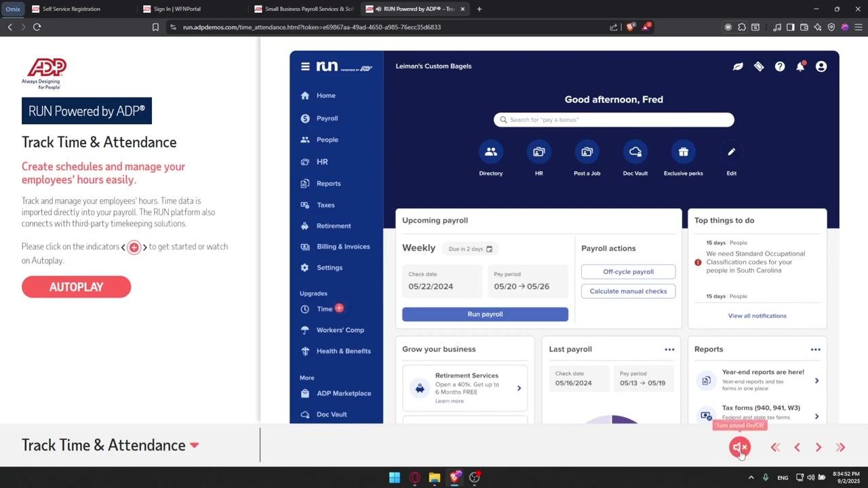
Task: Click the Edit pencil shortcut icon
Action: coord(732,152)
